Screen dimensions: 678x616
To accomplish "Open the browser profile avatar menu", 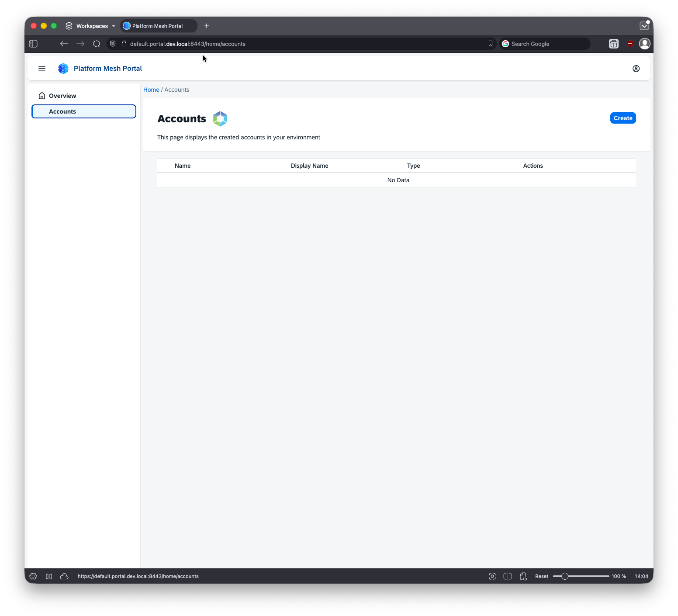I will point(644,44).
